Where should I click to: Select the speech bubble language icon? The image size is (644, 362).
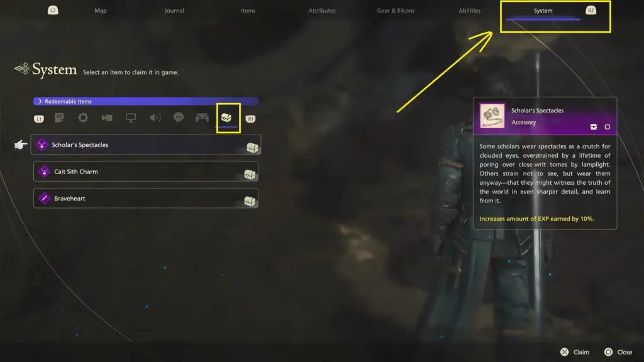click(179, 118)
